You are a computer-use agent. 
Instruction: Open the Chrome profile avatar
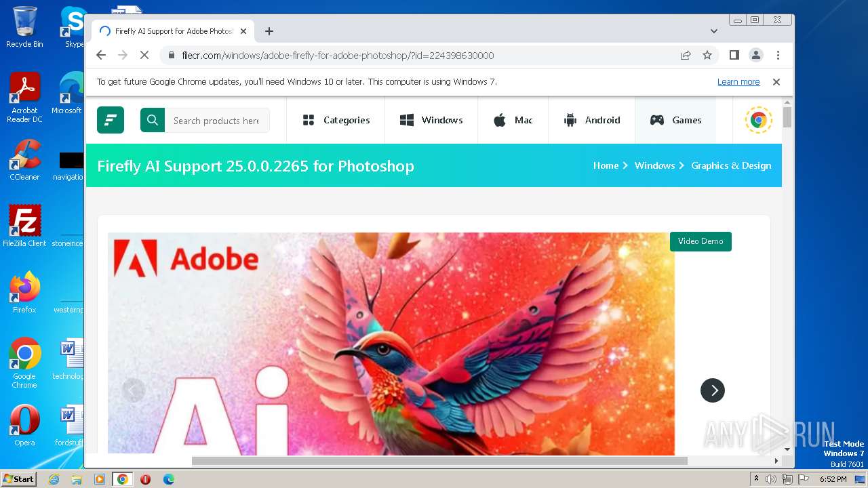[x=755, y=55]
